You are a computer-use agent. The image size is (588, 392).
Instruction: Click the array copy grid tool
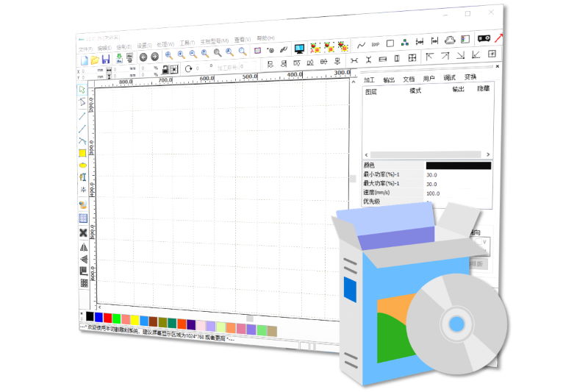click(84, 282)
